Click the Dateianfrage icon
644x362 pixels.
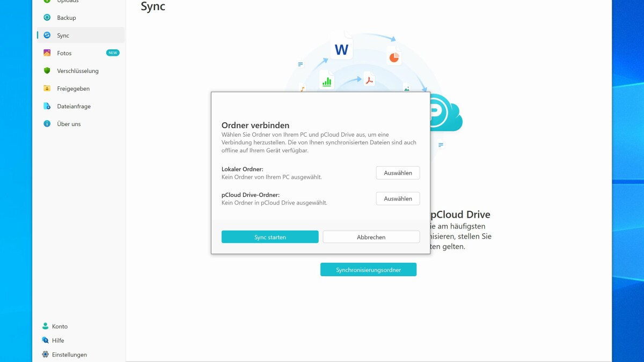tap(47, 106)
